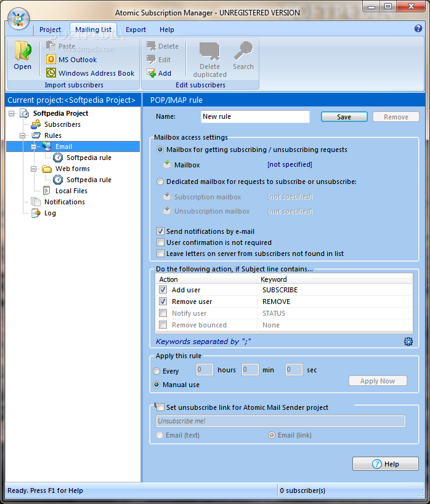
Task: Select Manual use radio button
Action: (156, 385)
